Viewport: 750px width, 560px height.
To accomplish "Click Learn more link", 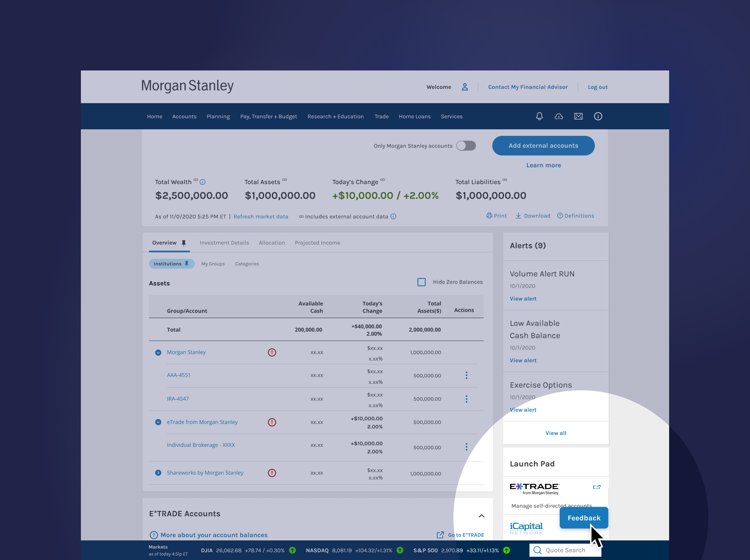I will tap(544, 165).
